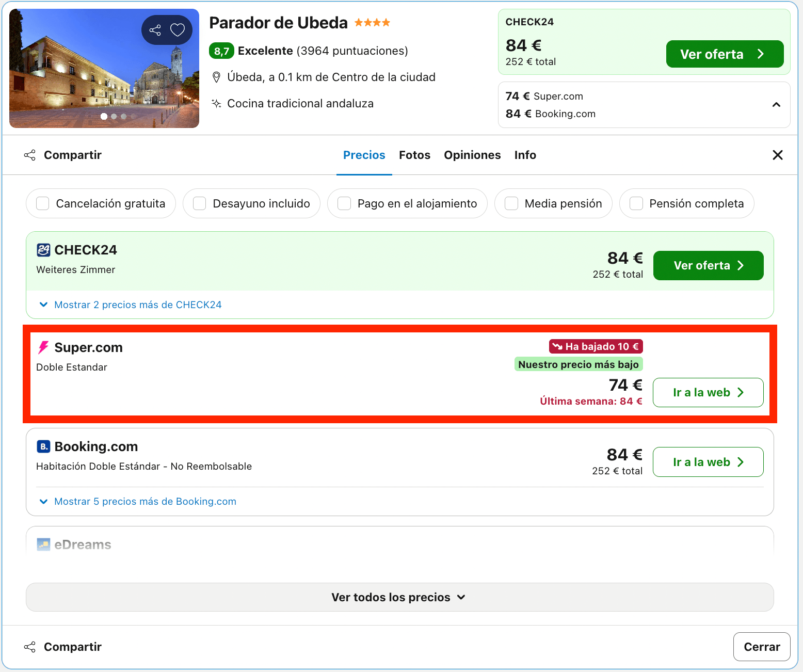Switch to the Fotos tab
Image resolution: width=803 pixels, height=672 pixels.
tap(414, 155)
